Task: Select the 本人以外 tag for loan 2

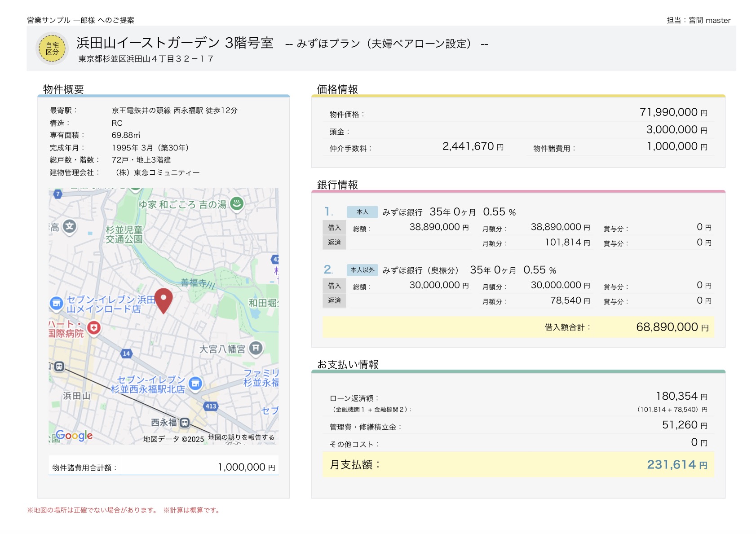Action: 362,270
